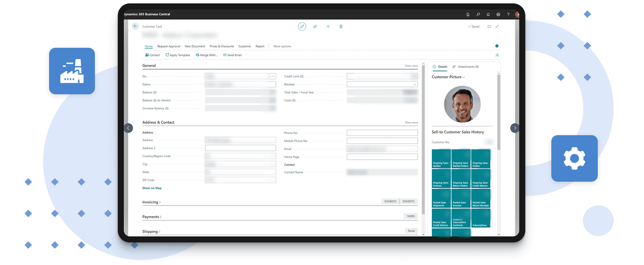Click the Show on Map link

tap(152, 188)
